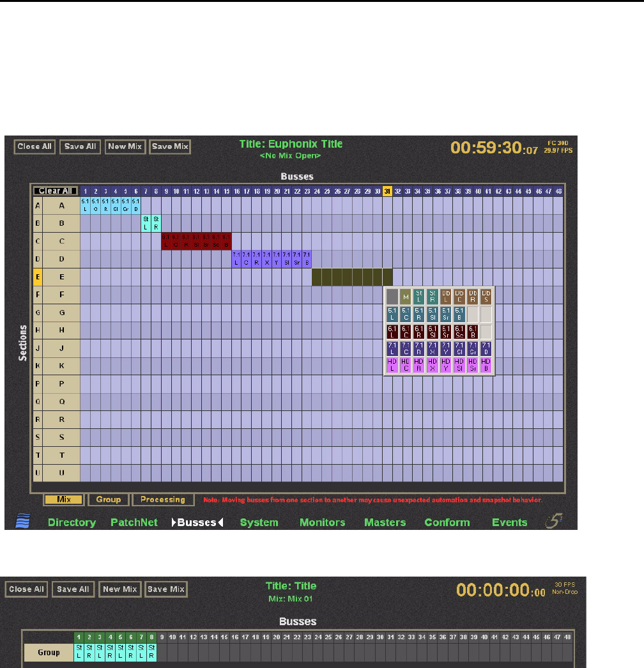Toggle highlighted bus column 31 header
Viewport: 644px width, 668px height.
[x=387, y=191]
